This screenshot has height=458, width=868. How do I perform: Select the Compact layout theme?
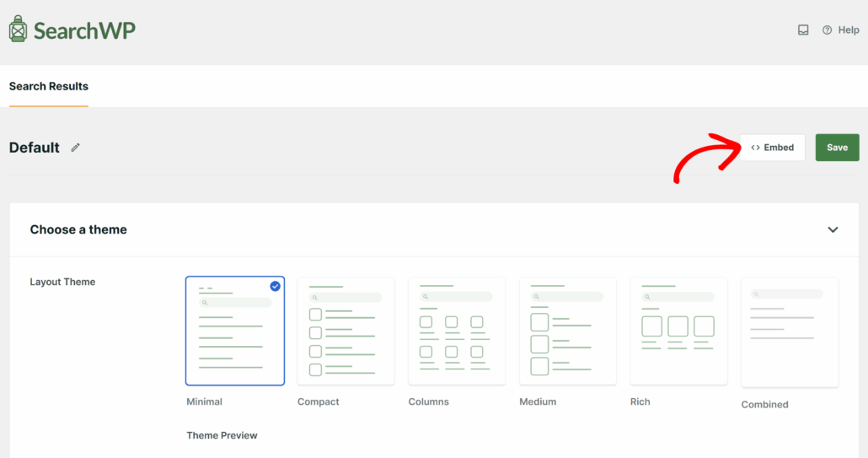346,331
